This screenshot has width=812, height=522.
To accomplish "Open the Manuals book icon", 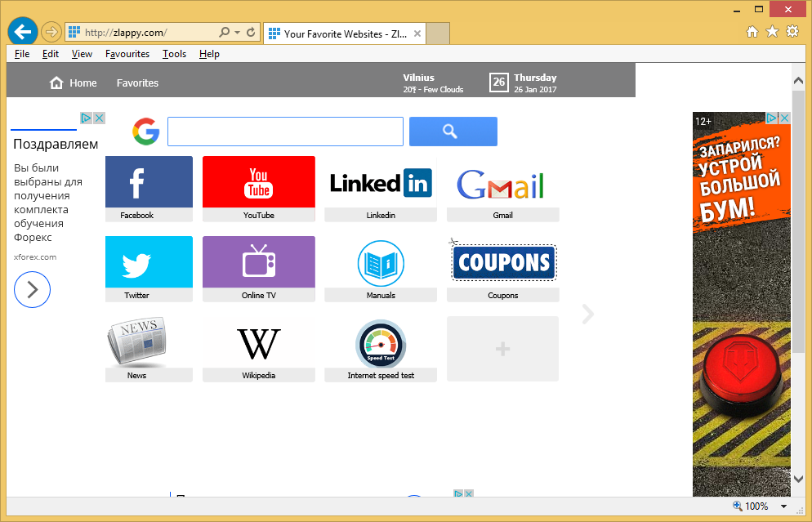I will pyautogui.click(x=381, y=263).
